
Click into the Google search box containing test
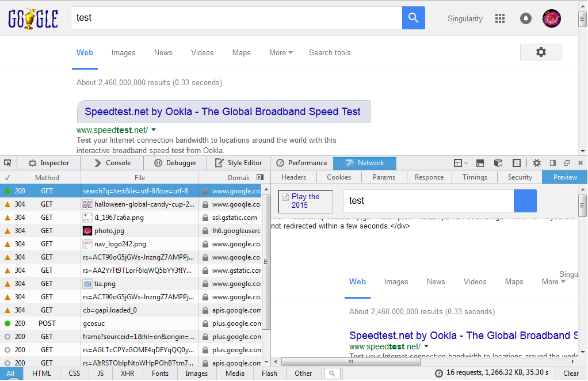[x=236, y=18]
